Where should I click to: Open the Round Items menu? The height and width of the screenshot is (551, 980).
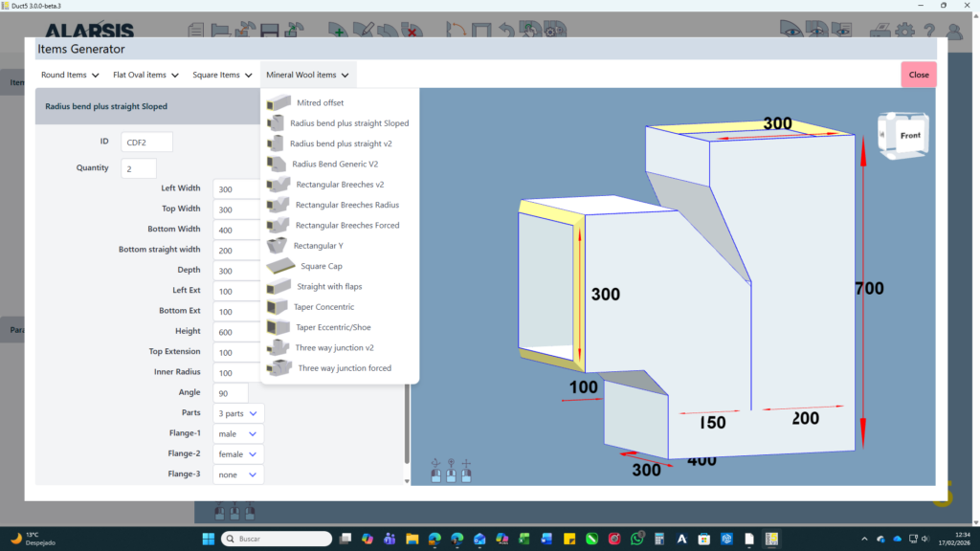tap(70, 75)
